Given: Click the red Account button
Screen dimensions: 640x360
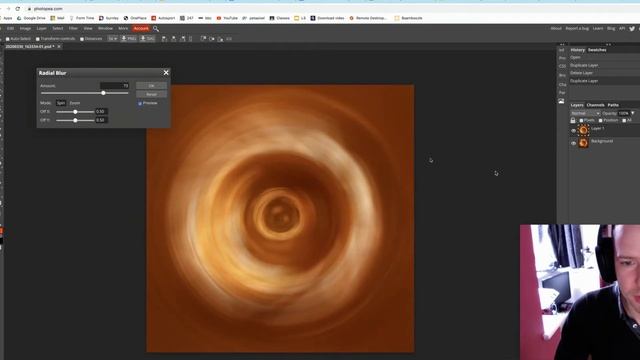Looking at the screenshot, I should click(x=141, y=29).
